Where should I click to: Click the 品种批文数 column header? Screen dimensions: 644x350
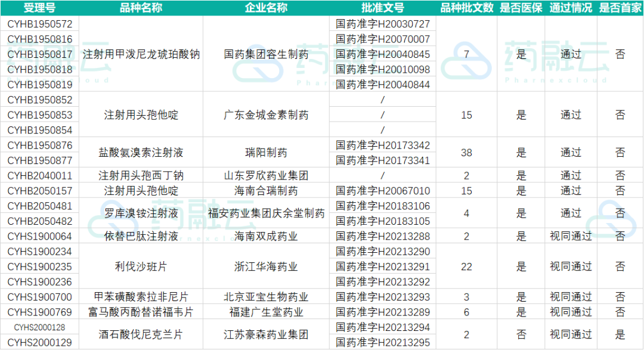tap(466, 8)
